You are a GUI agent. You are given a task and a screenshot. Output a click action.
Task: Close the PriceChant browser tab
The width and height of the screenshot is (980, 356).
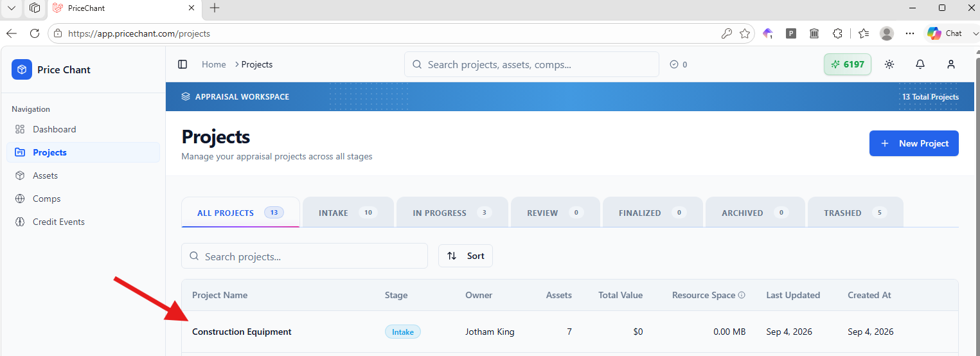[x=192, y=8]
